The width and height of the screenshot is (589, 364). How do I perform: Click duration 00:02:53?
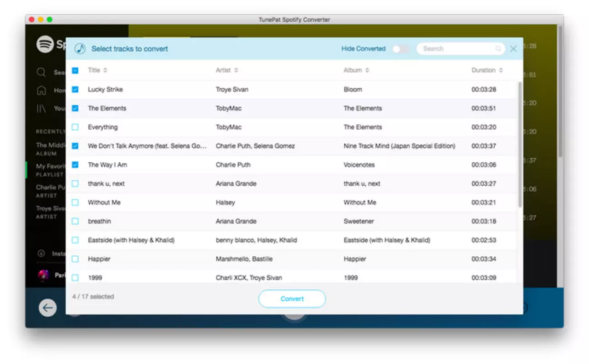(484, 240)
